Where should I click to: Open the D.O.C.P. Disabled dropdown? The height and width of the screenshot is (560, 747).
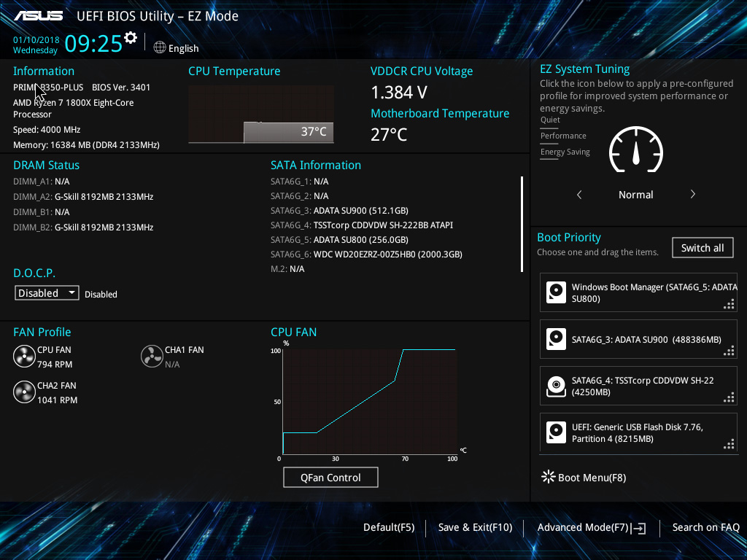coord(47,293)
